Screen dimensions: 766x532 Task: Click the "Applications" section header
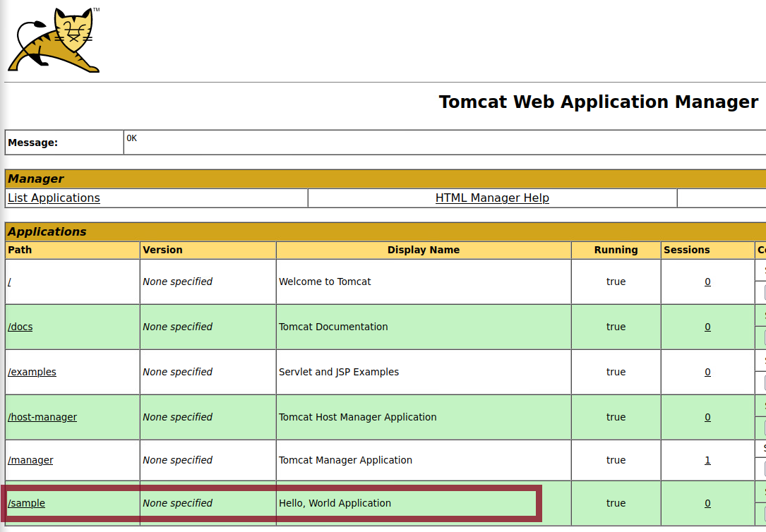coord(47,231)
